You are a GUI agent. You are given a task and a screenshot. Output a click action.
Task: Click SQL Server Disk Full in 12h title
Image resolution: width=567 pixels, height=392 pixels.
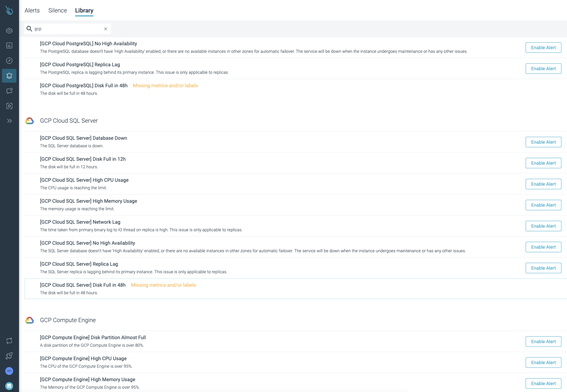83,159
